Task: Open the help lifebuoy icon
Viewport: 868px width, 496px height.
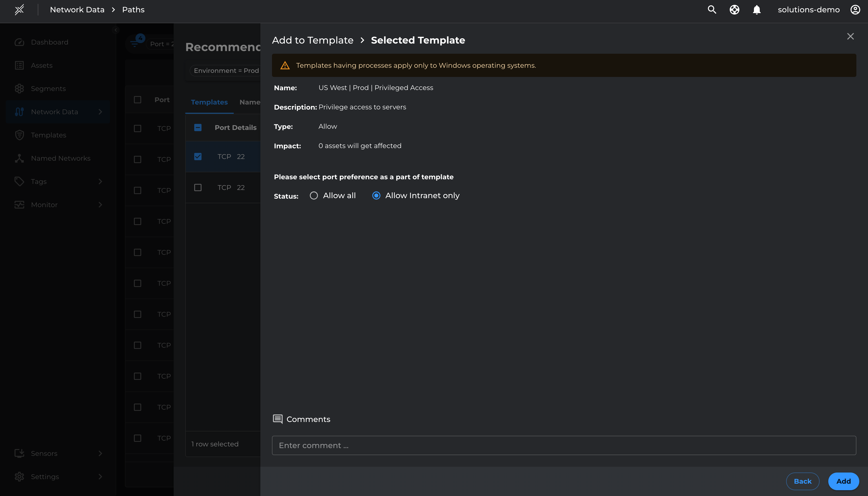Action: 734,9
